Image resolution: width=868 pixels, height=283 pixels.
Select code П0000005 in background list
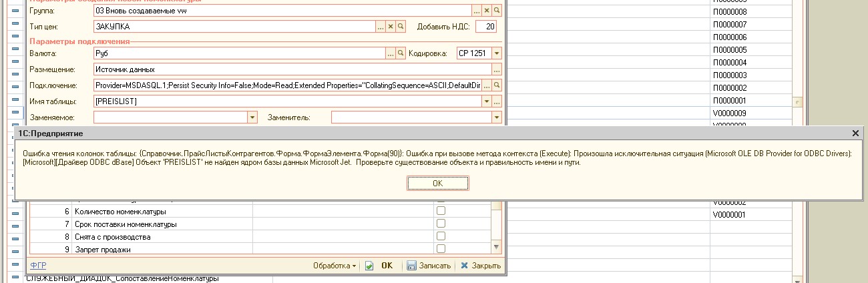[730, 50]
